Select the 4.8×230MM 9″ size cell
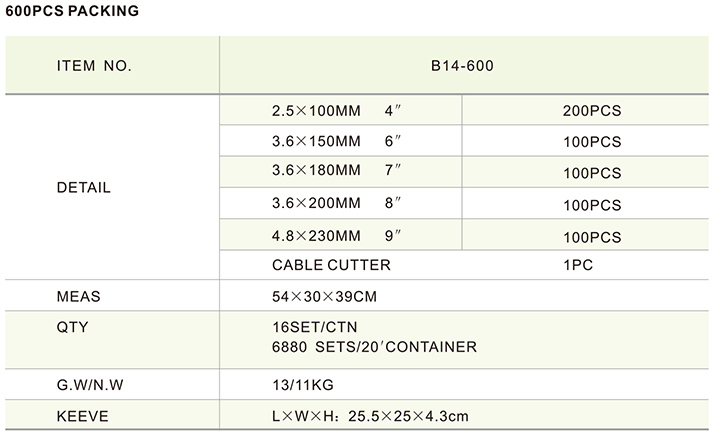Screen dimensions: 714x436 pyautogui.click(x=336, y=236)
